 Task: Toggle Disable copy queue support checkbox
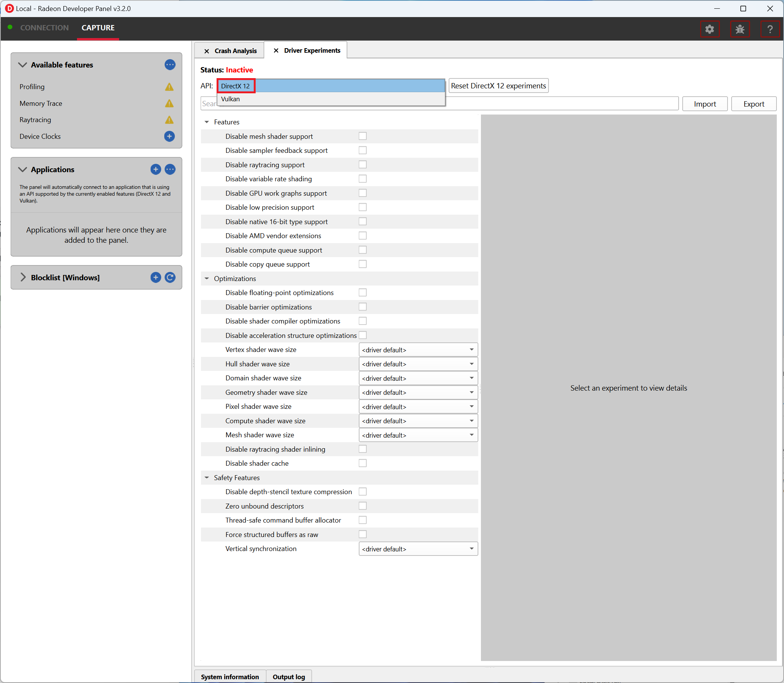pos(363,264)
